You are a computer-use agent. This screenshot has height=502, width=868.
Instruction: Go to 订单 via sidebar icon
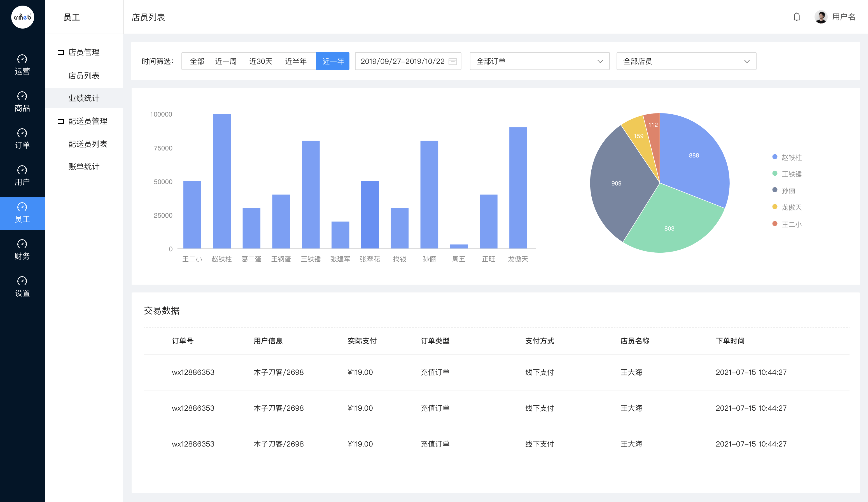coord(22,138)
